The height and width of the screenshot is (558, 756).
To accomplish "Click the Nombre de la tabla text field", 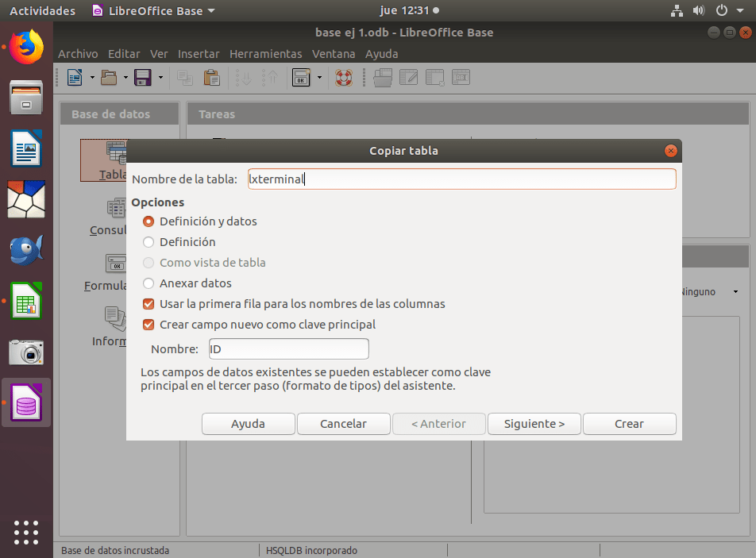I will tap(461, 179).
